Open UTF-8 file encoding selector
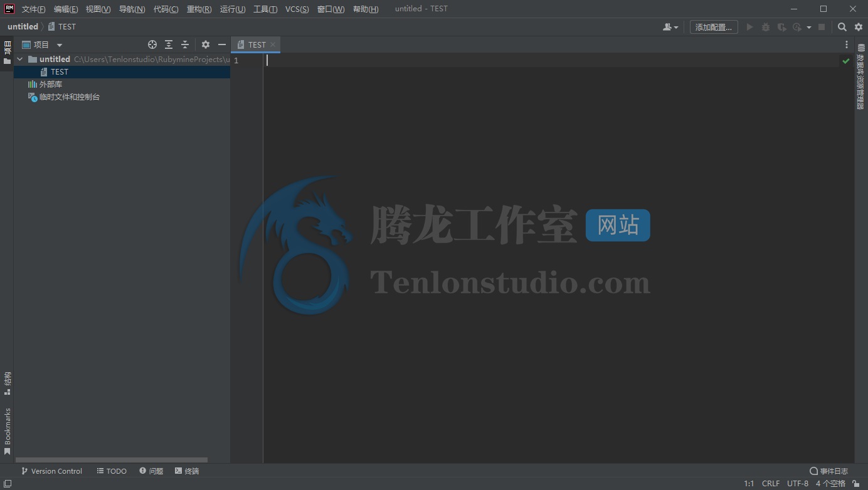 click(798, 484)
